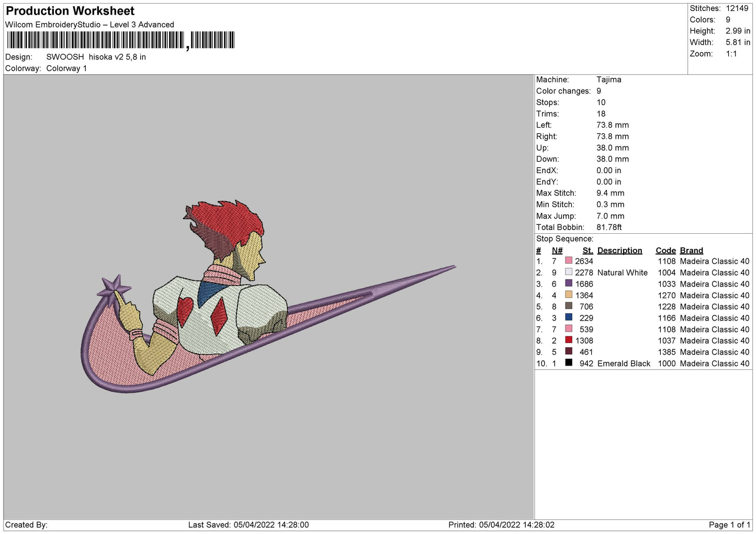Click the Code column header
Screen dimensions: 756x534
[x=665, y=251]
